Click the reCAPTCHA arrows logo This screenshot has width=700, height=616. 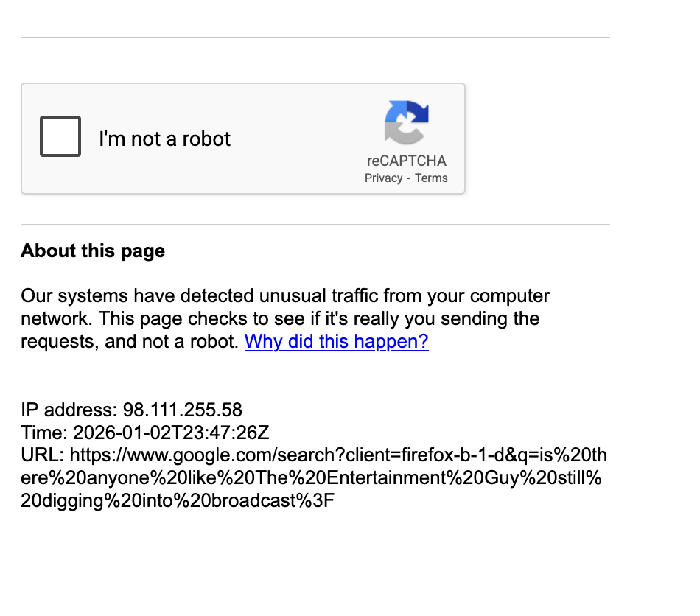[x=406, y=122]
